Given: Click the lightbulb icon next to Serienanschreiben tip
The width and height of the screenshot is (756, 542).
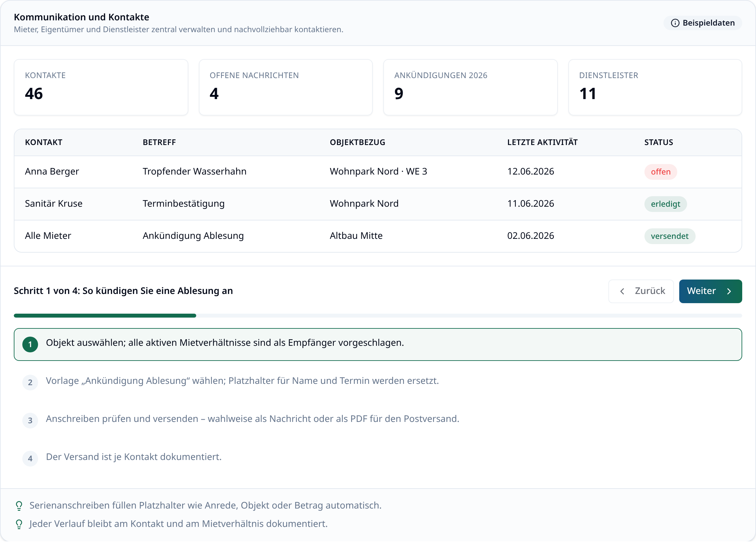Looking at the screenshot, I should coord(19,506).
